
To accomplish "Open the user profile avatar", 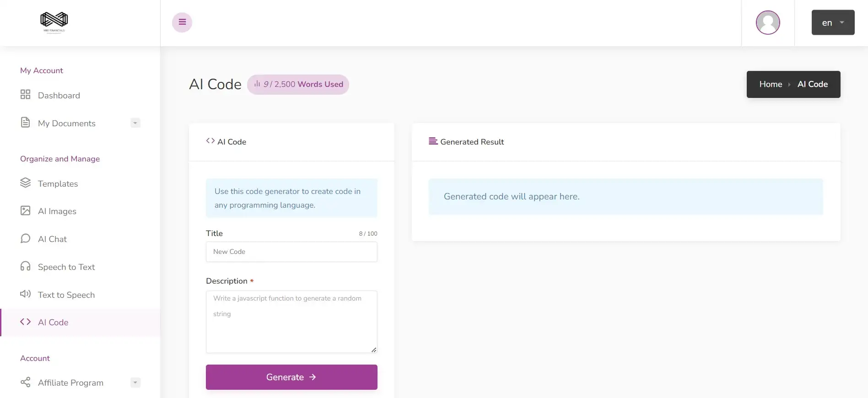I will (768, 22).
